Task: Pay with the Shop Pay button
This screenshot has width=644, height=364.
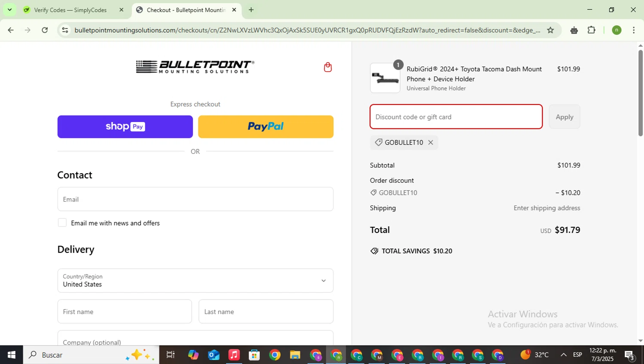Action: click(125, 126)
